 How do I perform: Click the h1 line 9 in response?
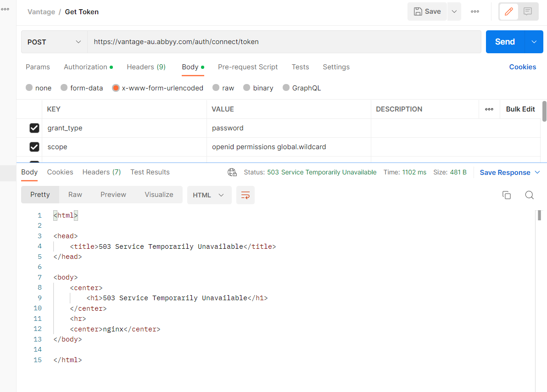point(177,298)
